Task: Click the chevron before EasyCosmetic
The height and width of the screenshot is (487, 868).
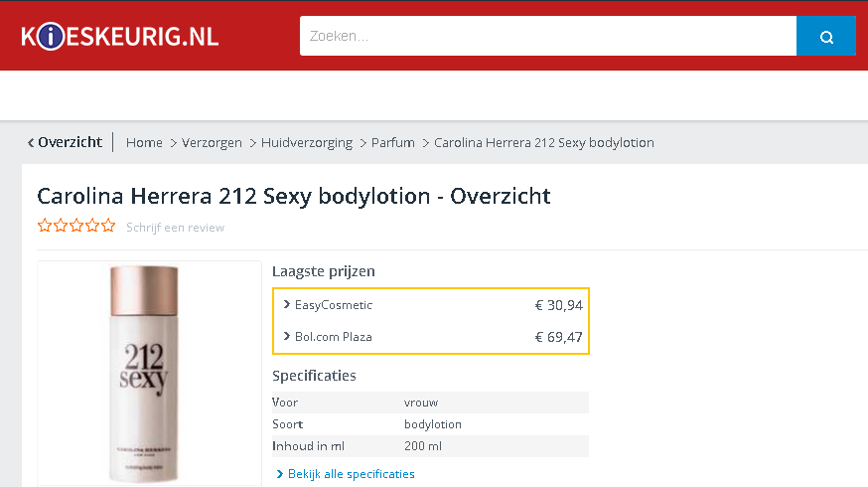Action: [x=287, y=304]
